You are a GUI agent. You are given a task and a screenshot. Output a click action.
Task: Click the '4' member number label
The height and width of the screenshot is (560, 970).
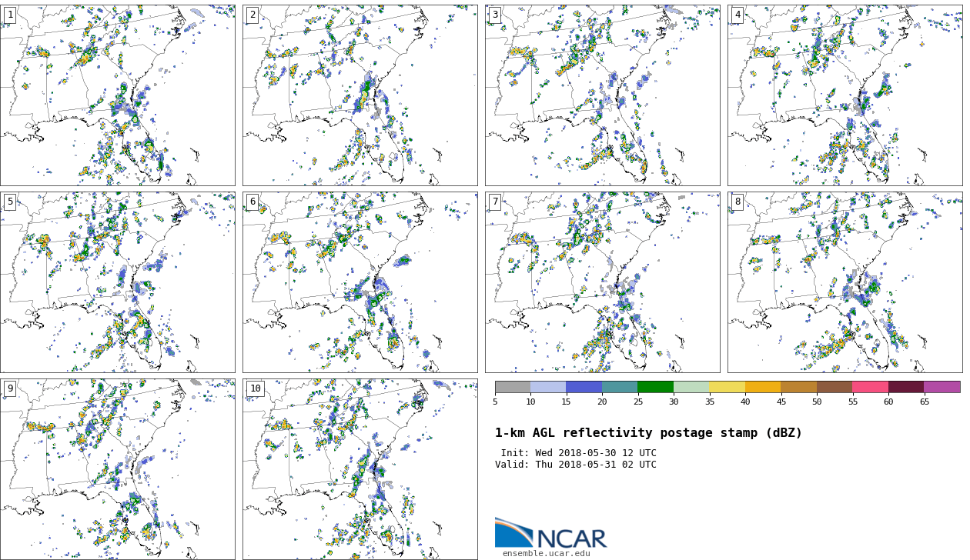(738, 15)
